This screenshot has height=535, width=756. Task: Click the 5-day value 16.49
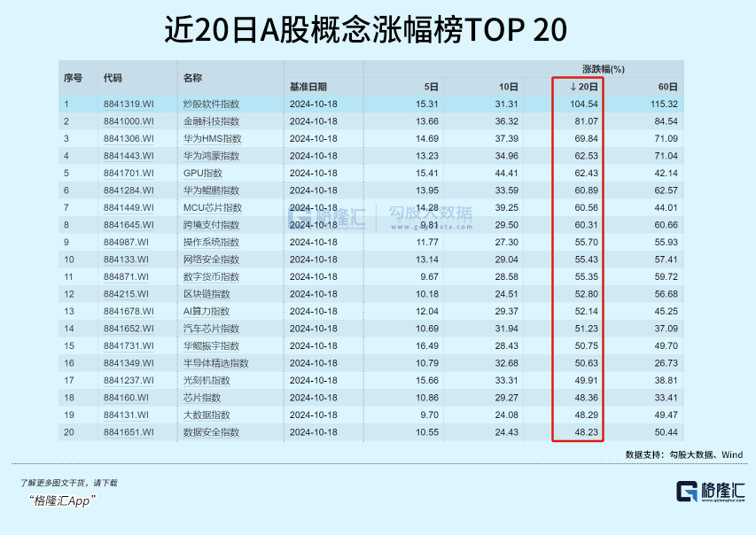tap(427, 346)
